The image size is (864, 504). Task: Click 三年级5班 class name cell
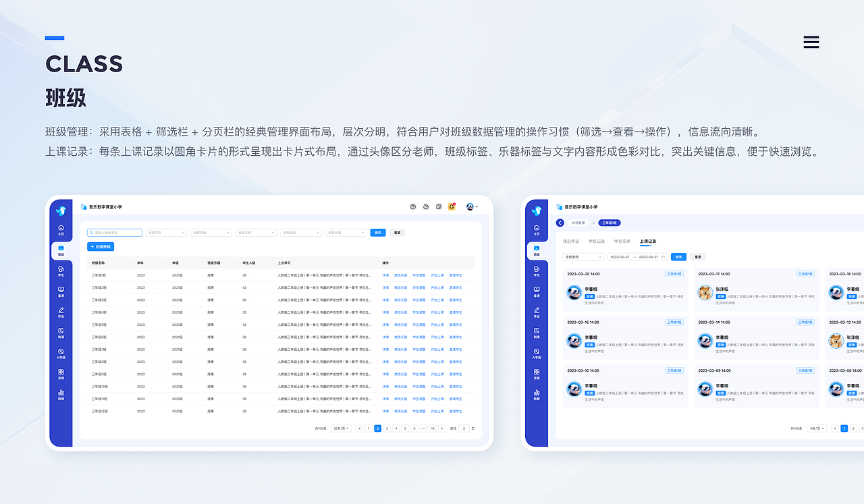coord(99,325)
